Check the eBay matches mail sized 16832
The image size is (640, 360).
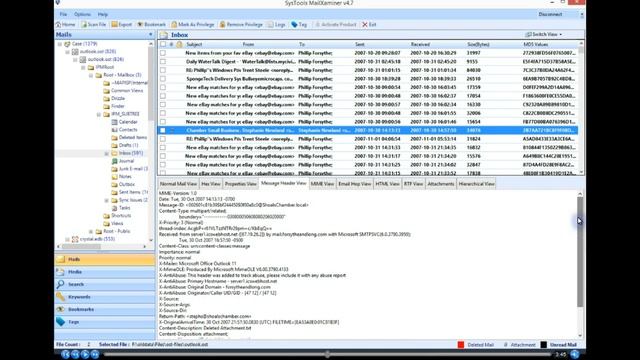(163, 147)
